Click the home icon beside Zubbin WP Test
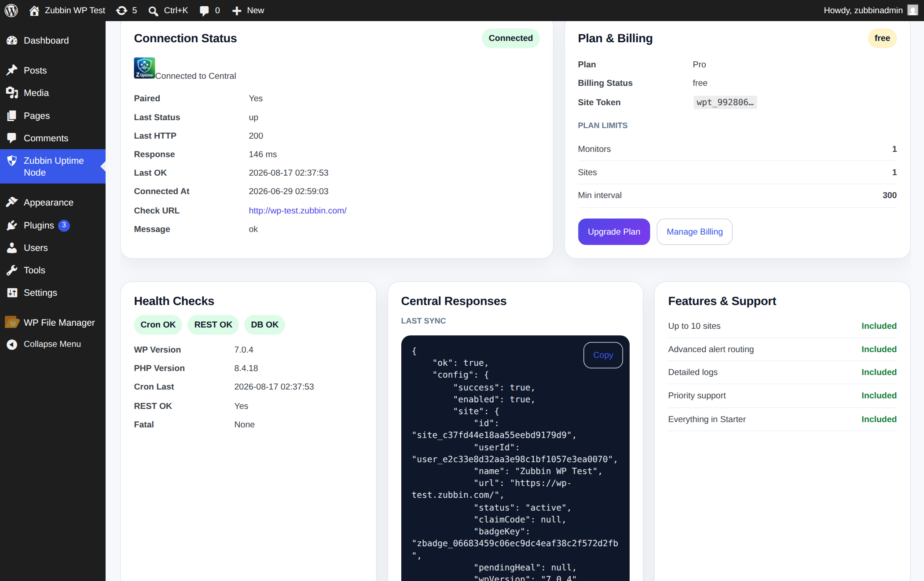 [x=34, y=11]
